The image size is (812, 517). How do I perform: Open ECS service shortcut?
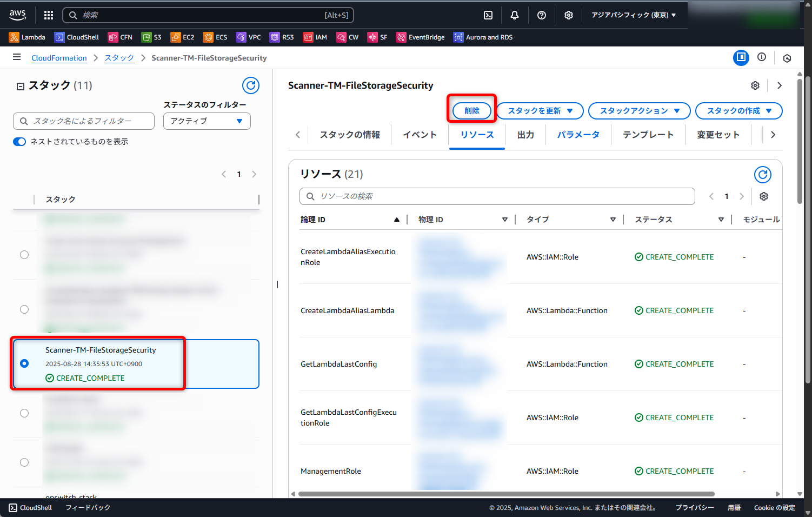point(215,37)
